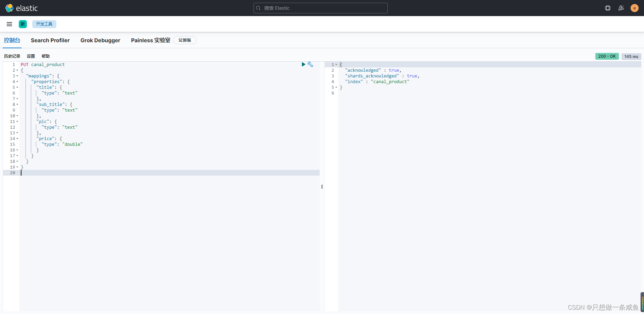
Task: Open the user avatar menu
Action: pos(635,8)
